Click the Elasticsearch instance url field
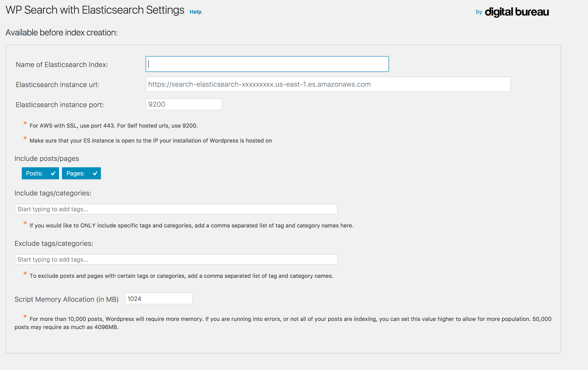Screen dimensions: 588x370 tap(328, 84)
